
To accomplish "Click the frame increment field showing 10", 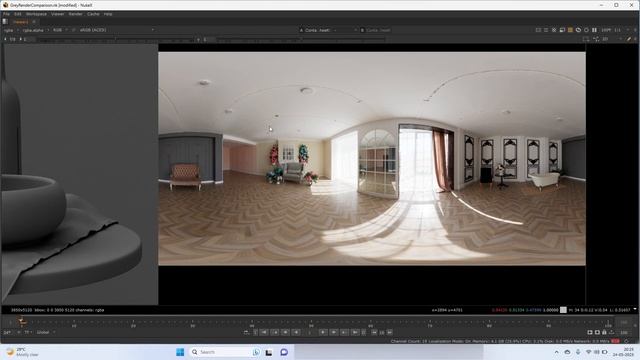I will point(382,333).
